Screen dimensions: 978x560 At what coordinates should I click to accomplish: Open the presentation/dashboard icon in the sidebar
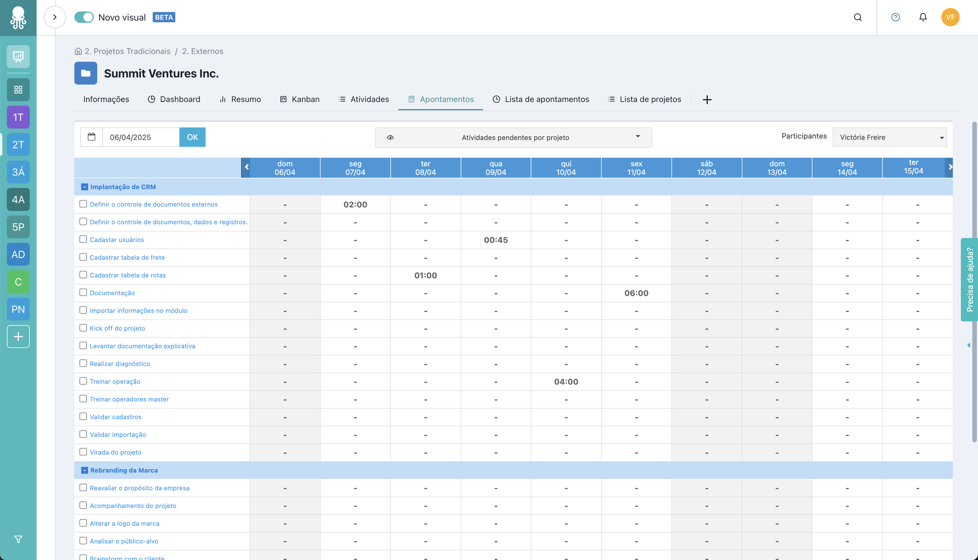pyautogui.click(x=18, y=57)
